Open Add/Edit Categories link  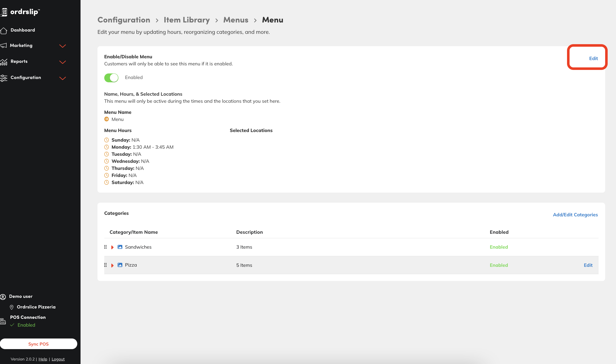point(575,215)
